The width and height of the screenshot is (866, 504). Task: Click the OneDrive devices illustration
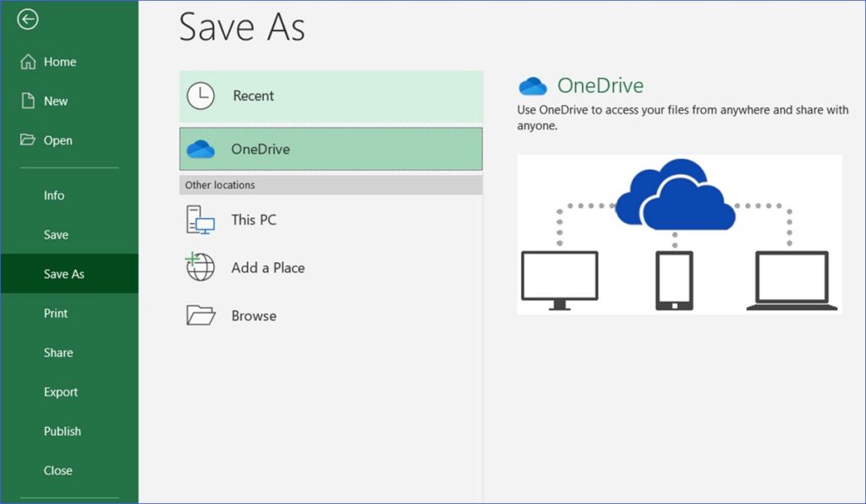click(679, 234)
